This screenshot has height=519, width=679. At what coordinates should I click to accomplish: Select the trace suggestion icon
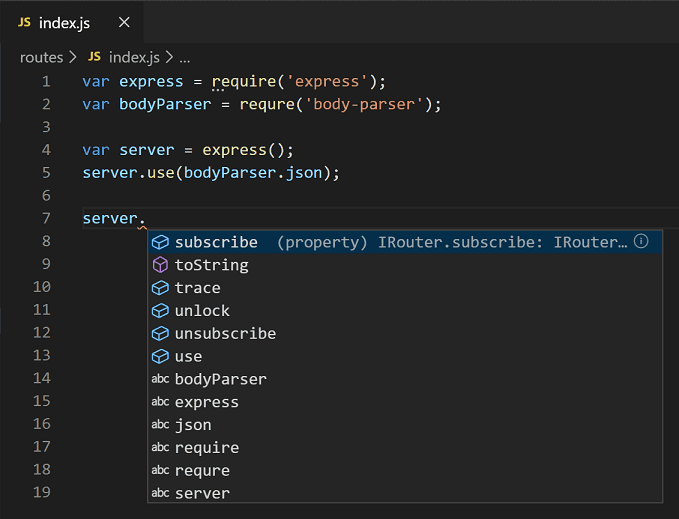point(159,288)
